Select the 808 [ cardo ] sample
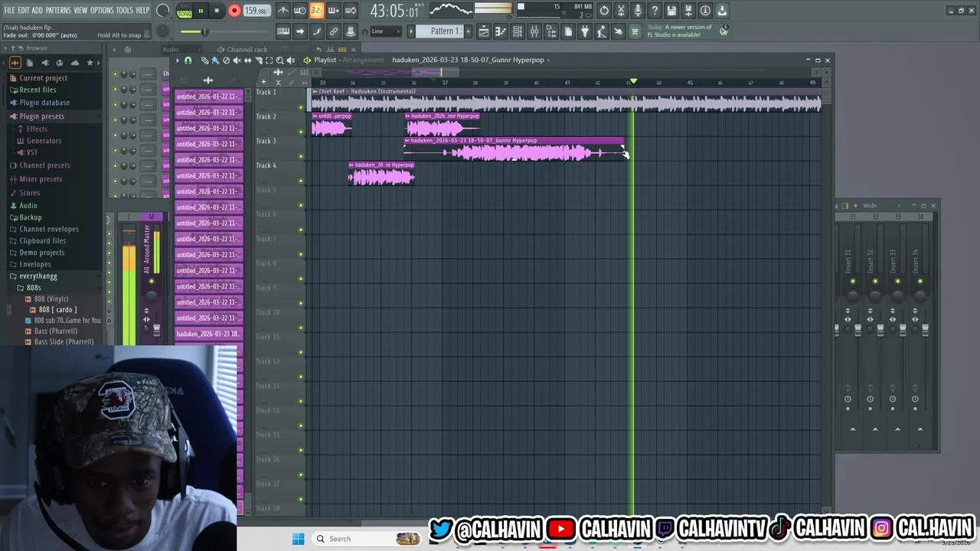Viewport: 980px width, 551px height. (x=57, y=310)
